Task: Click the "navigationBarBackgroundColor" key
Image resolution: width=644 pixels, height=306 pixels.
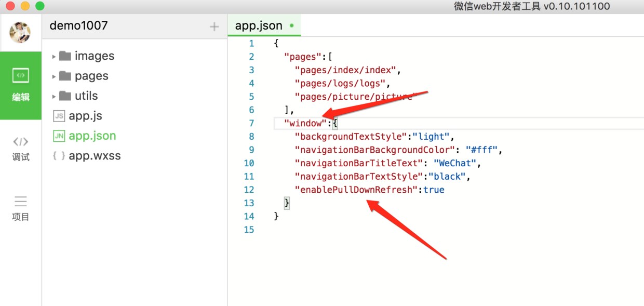Action: (374, 150)
